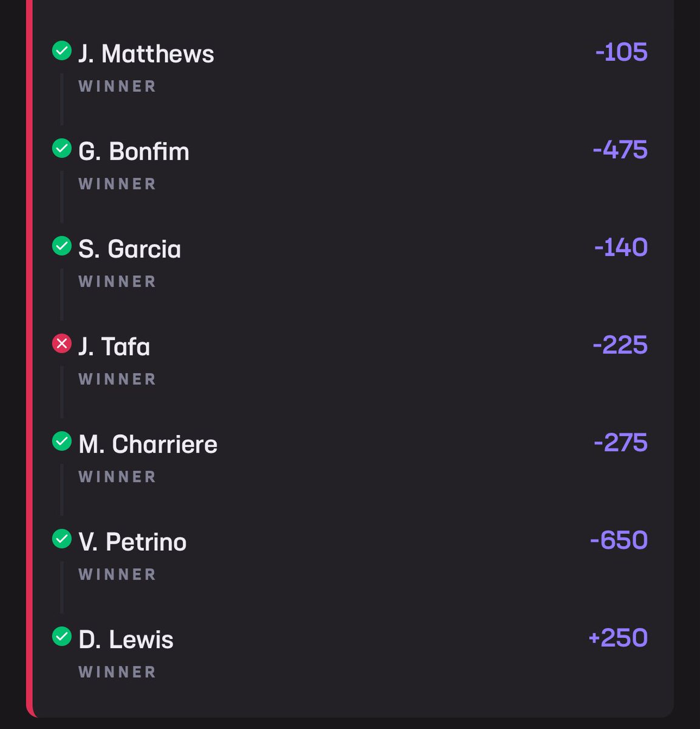
Task: Click the -475 odds value
Action: (x=620, y=149)
